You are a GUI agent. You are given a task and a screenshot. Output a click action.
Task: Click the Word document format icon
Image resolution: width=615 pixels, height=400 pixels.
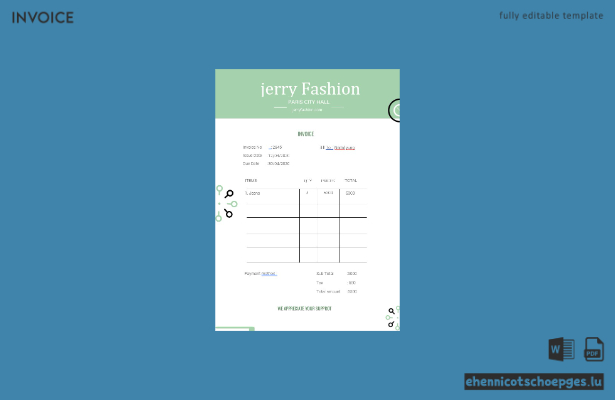point(562,349)
